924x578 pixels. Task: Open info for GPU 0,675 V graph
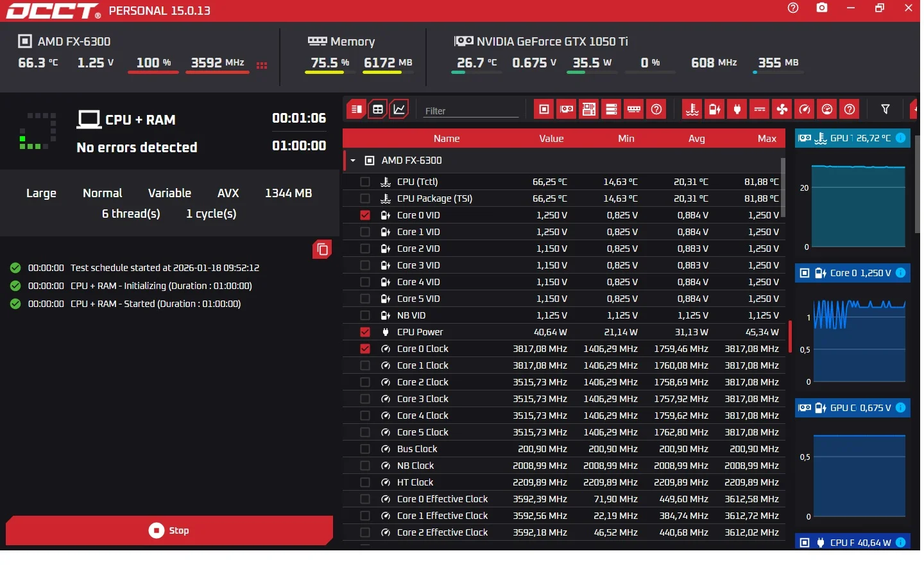pos(901,408)
